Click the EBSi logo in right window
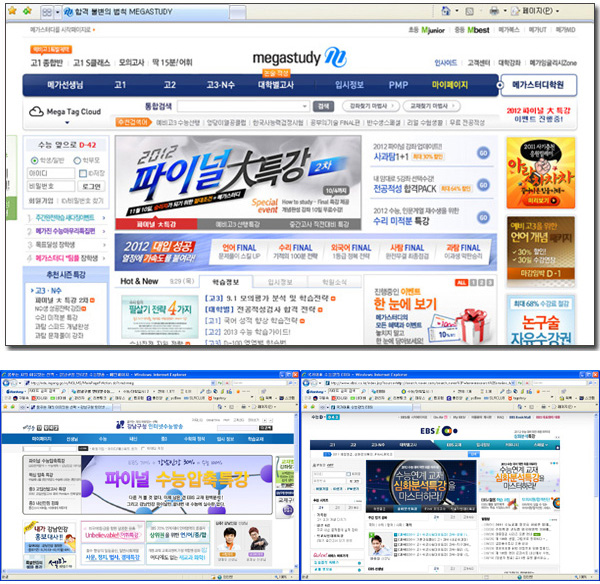Image resolution: width=600 pixels, height=584 pixels. point(438,431)
